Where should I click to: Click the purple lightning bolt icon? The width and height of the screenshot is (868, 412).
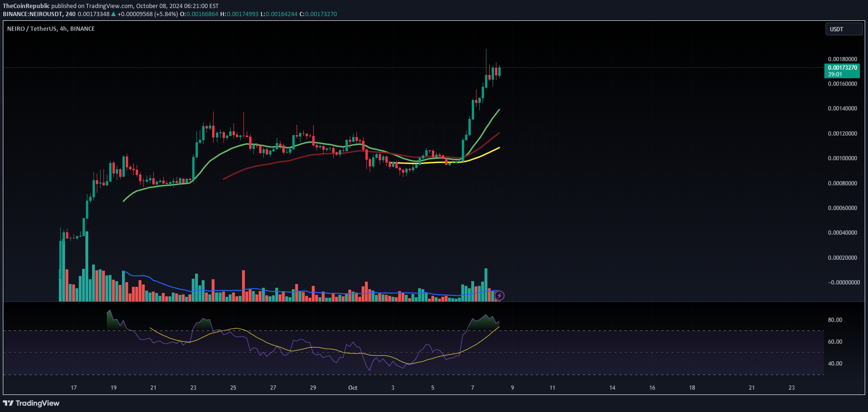click(499, 296)
